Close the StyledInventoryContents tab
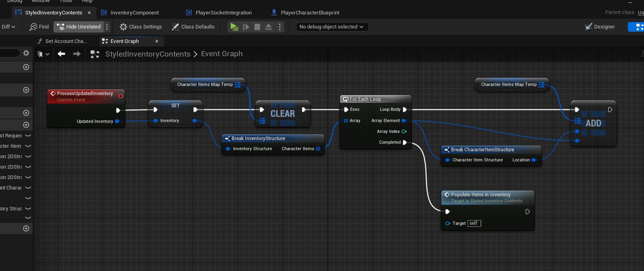The image size is (644, 271). tap(89, 13)
